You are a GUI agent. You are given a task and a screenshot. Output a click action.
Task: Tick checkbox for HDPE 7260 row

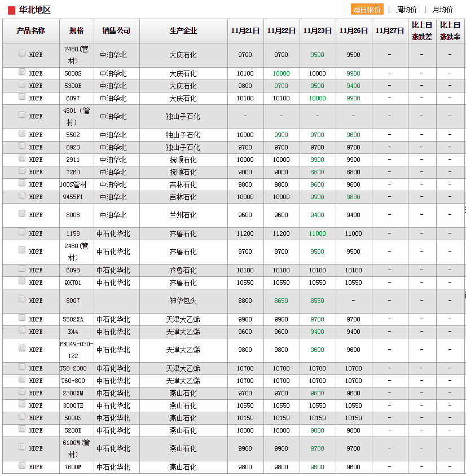pos(22,171)
